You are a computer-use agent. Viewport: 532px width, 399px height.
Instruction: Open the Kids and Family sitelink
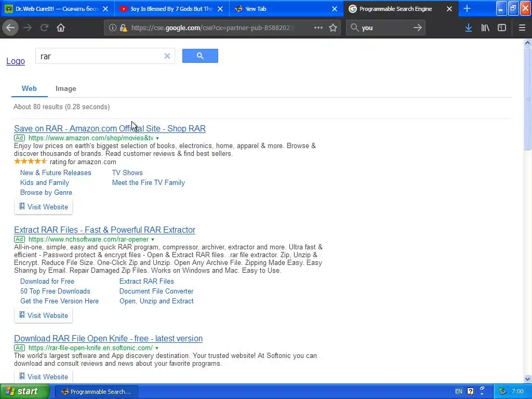[45, 182]
